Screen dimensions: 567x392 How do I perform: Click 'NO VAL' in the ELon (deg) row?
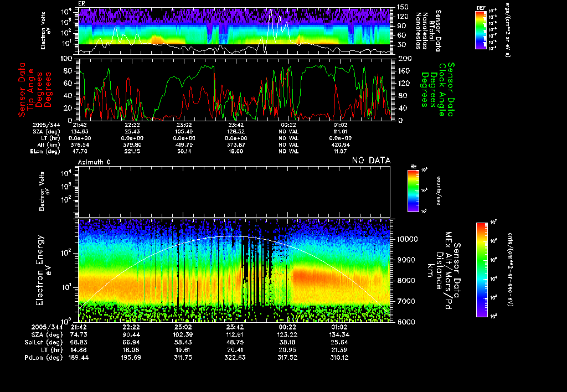[288, 151]
